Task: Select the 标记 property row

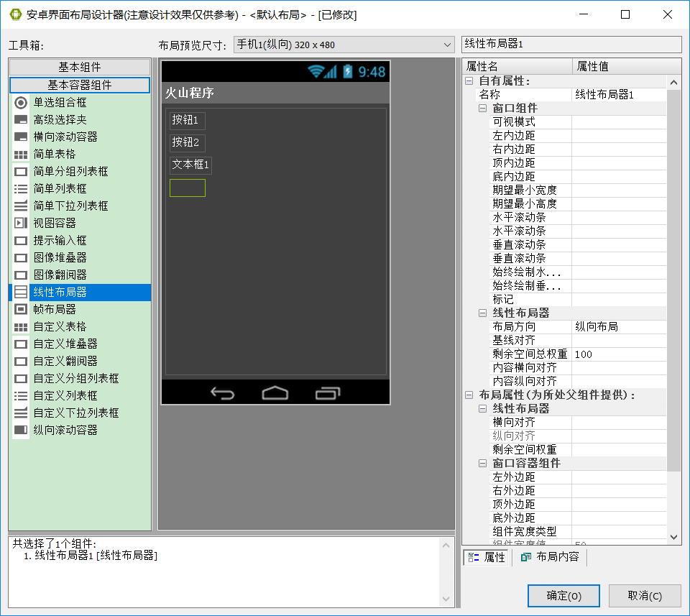Action: pyautogui.click(x=577, y=300)
